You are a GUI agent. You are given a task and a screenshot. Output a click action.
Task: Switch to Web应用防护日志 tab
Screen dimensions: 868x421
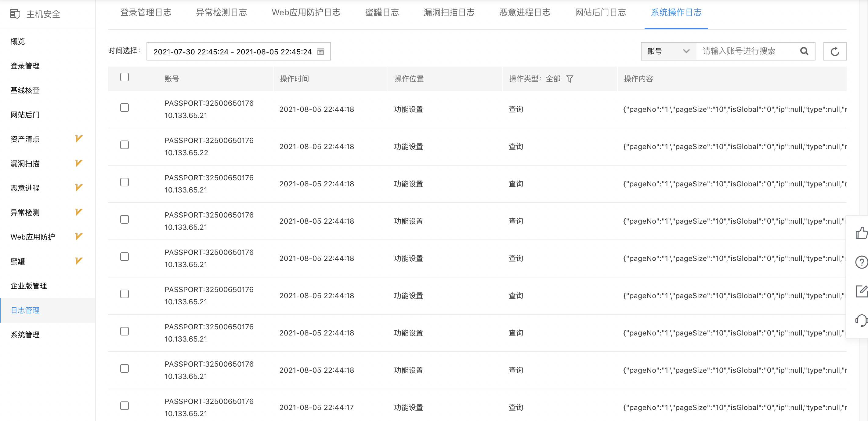pyautogui.click(x=306, y=13)
